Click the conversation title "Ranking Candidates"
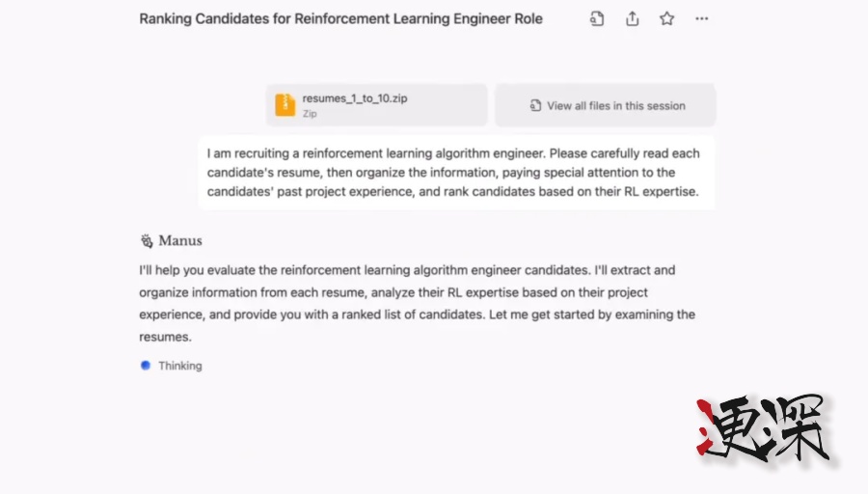This screenshot has width=868, height=494. coord(340,18)
